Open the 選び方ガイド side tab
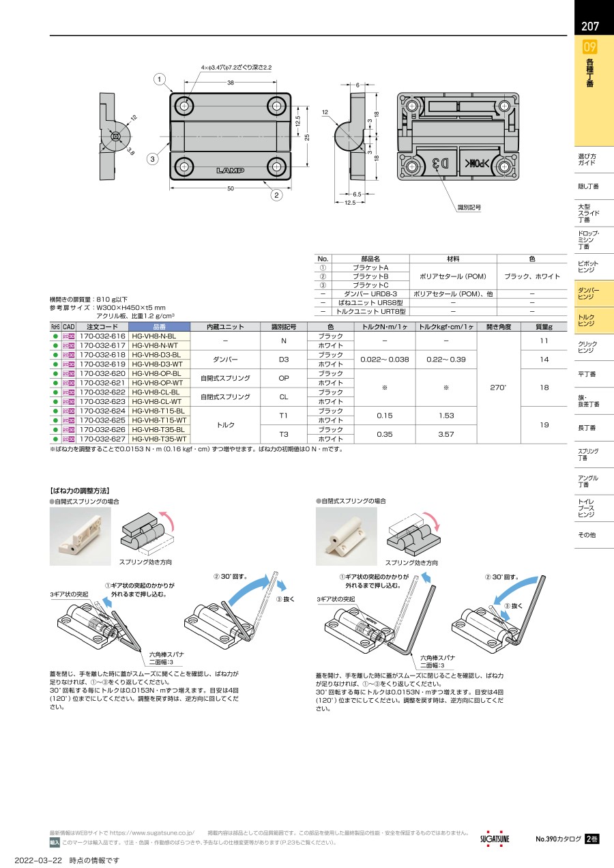This screenshot has height=868, width=614. pos(589,160)
